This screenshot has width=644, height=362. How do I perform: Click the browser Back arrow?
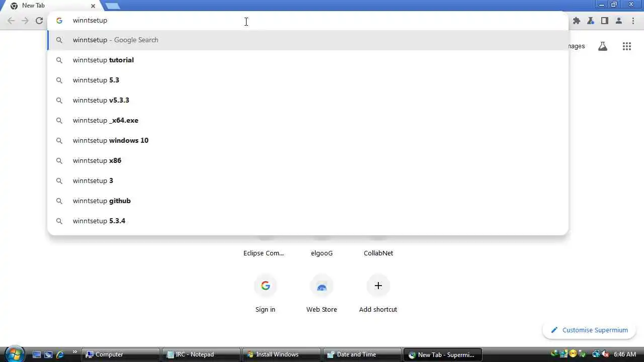[11, 21]
